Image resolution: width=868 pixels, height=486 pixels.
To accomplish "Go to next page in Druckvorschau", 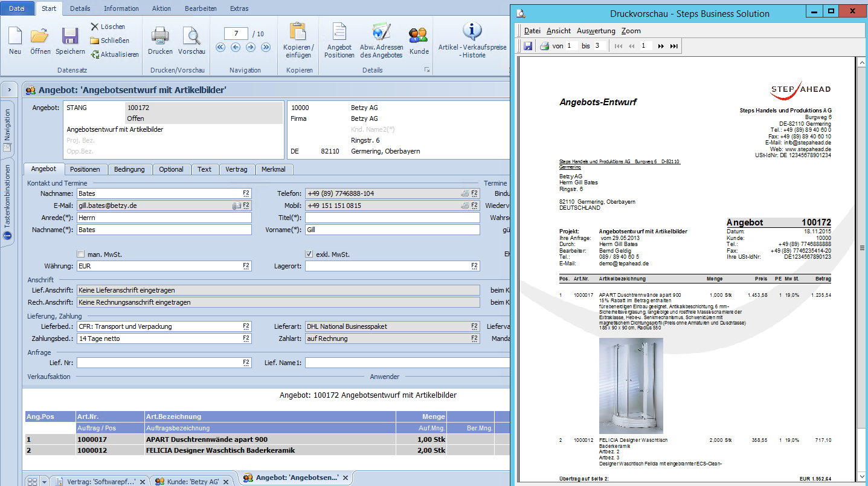I will coord(661,46).
